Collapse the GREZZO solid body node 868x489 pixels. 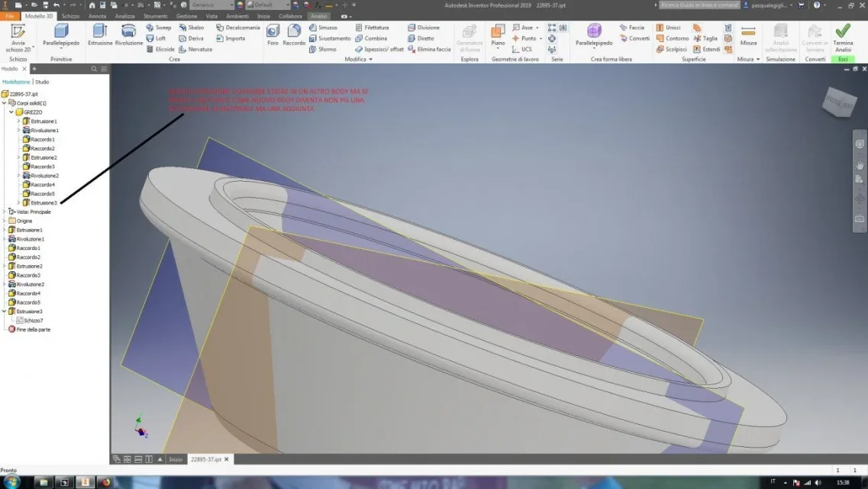11,112
